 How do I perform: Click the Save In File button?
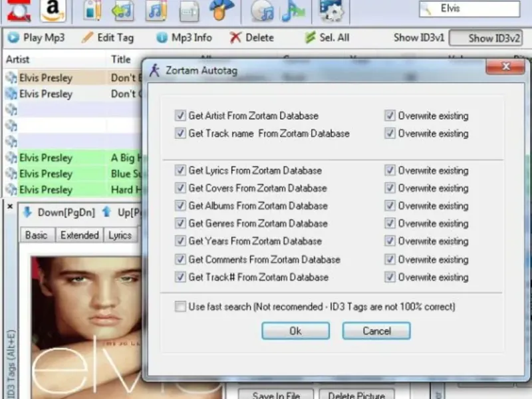[x=276, y=394]
